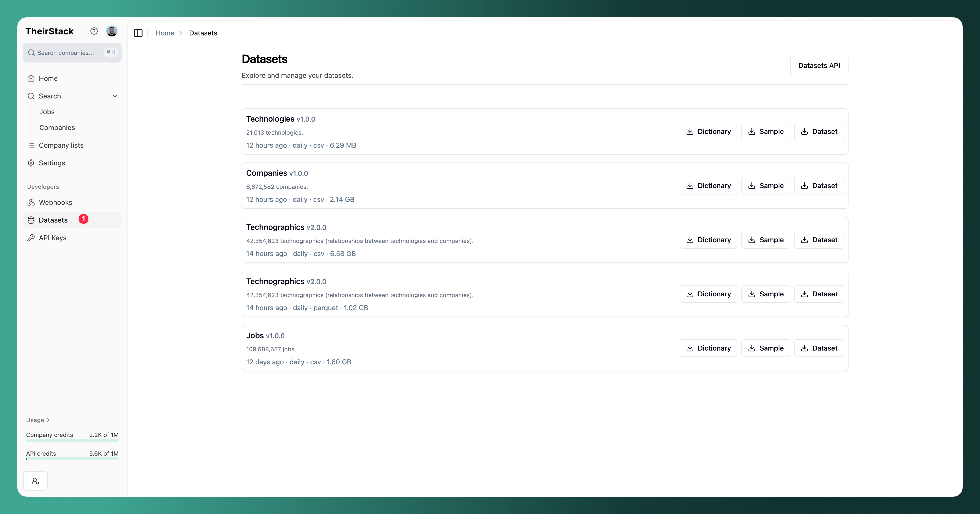This screenshot has height=514, width=980.
Task: Select the API Keys key icon
Action: click(x=31, y=237)
